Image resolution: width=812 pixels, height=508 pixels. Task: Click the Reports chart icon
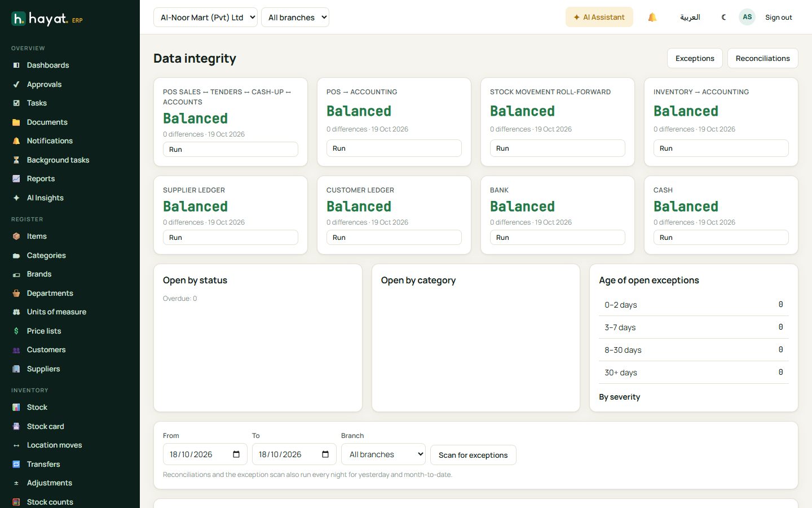tap(16, 179)
